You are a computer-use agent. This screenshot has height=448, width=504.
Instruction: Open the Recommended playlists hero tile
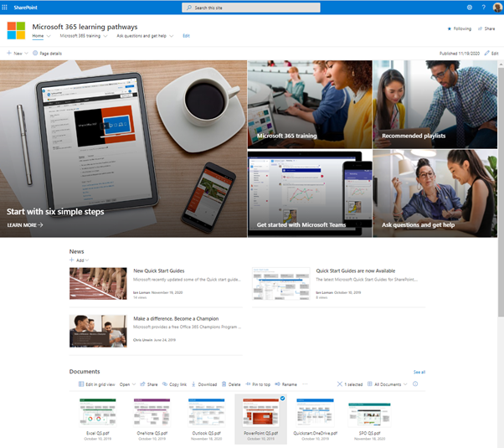point(435,104)
